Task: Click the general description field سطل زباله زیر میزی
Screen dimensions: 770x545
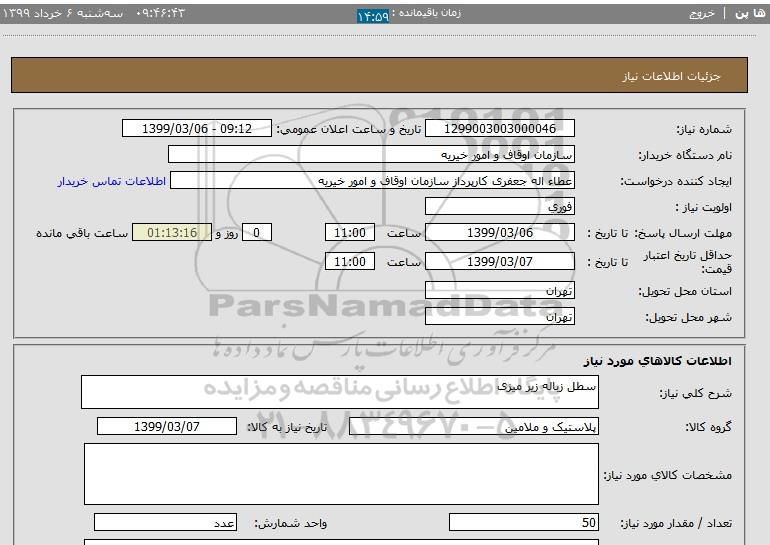Action: pyautogui.click(x=340, y=392)
